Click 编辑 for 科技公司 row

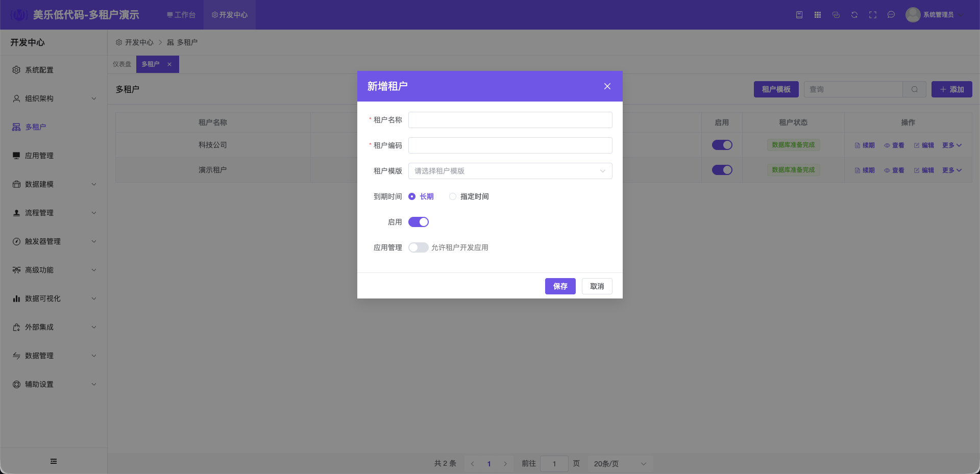[924, 145]
